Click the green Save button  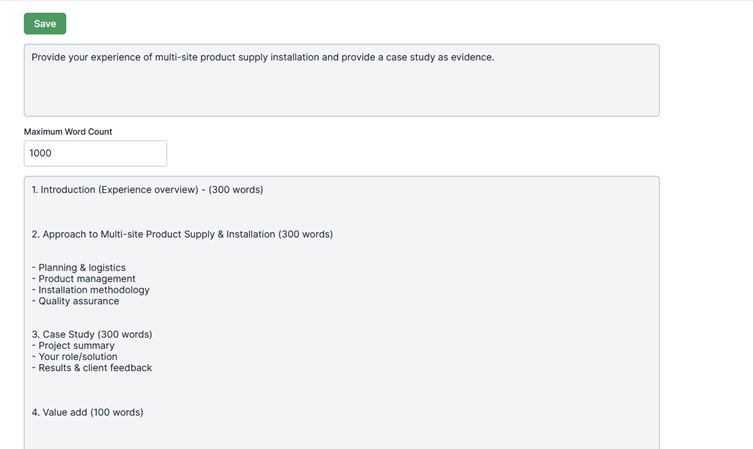[45, 23]
